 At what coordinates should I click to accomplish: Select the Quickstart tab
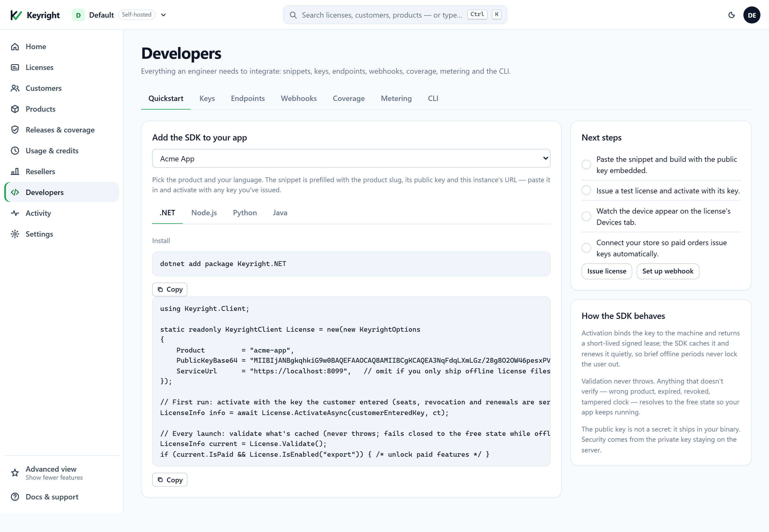click(x=166, y=98)
